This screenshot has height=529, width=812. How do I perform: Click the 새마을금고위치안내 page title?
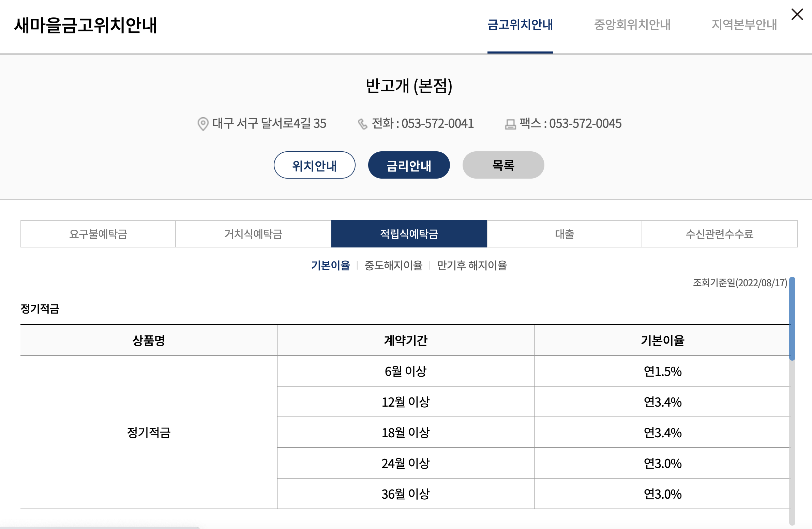pyautogui.click(x=86, y=25)
